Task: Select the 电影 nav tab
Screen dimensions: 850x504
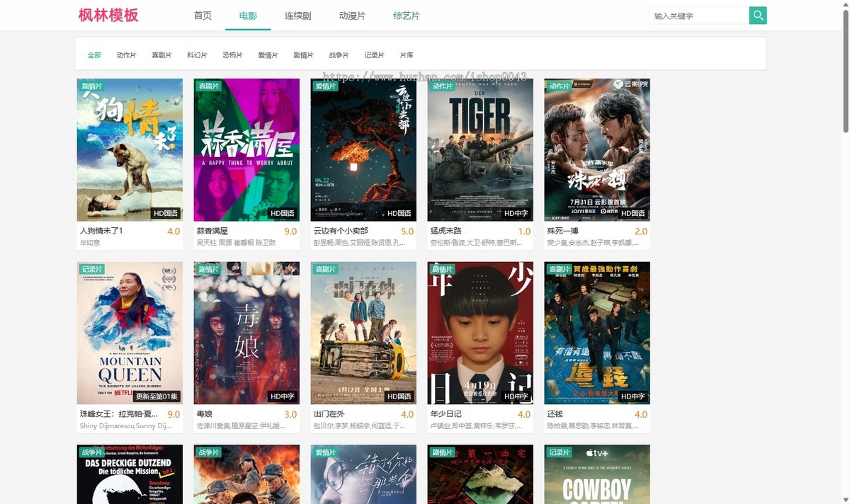Action: [x=248, y=16]
